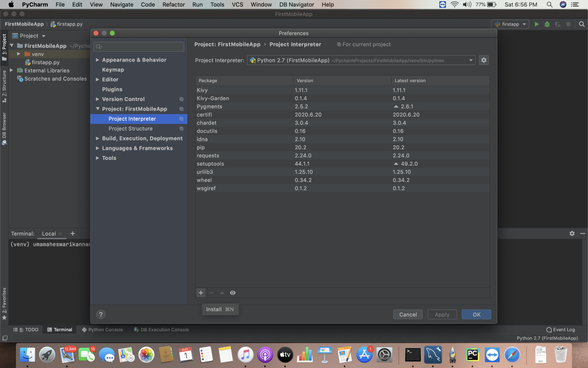The image size is (588, 368).
Task: Hide the terminal panel with minus icon
Action: tap(583, 233)
